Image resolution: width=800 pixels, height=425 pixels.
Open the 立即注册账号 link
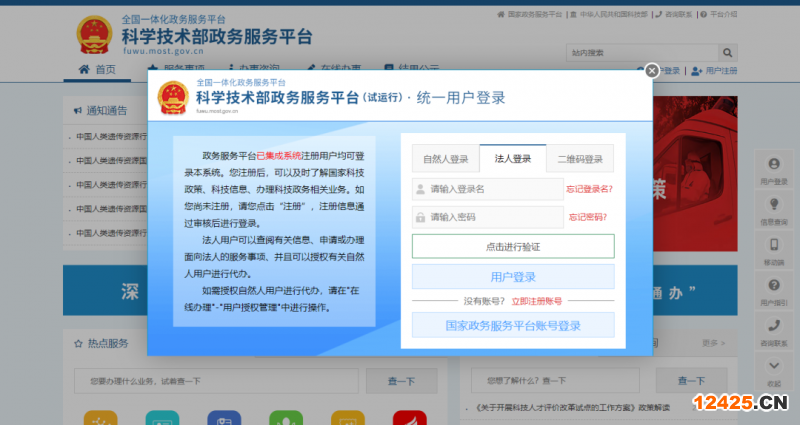pos(537,301)
